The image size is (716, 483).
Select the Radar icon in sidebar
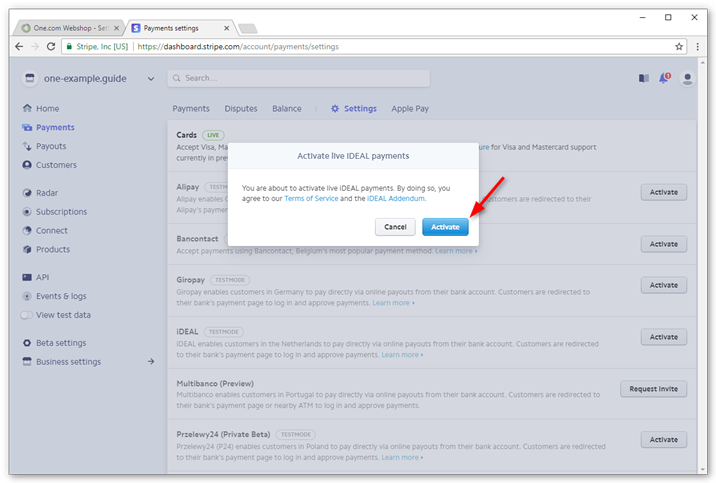27,193
